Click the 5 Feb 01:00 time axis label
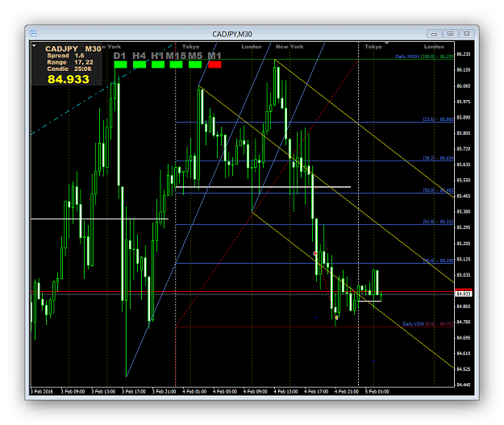Screen dimensions: 504x425 [377, 392]
